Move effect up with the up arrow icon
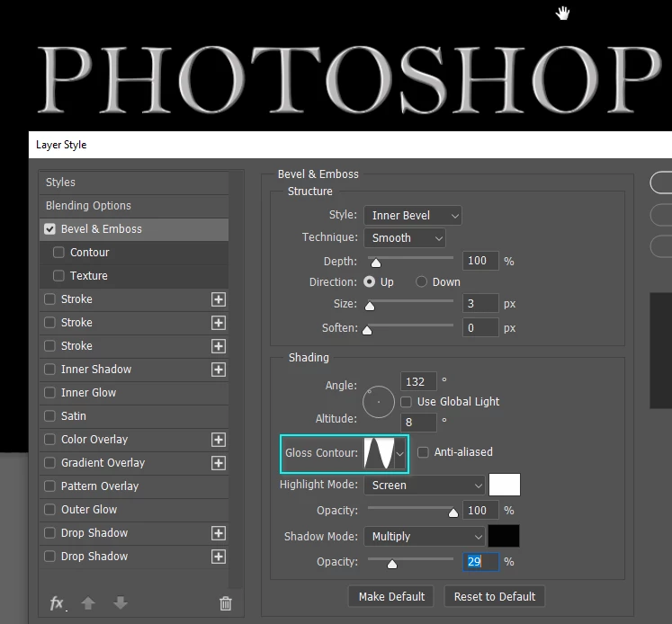Screen dimensions: 672x624 click(x=88, y=603)
